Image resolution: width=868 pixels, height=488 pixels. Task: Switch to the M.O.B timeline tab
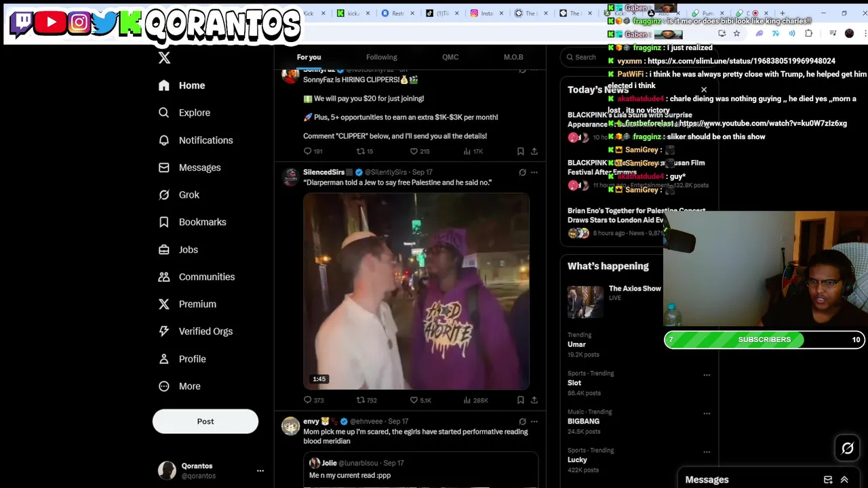tap(513, 57)
